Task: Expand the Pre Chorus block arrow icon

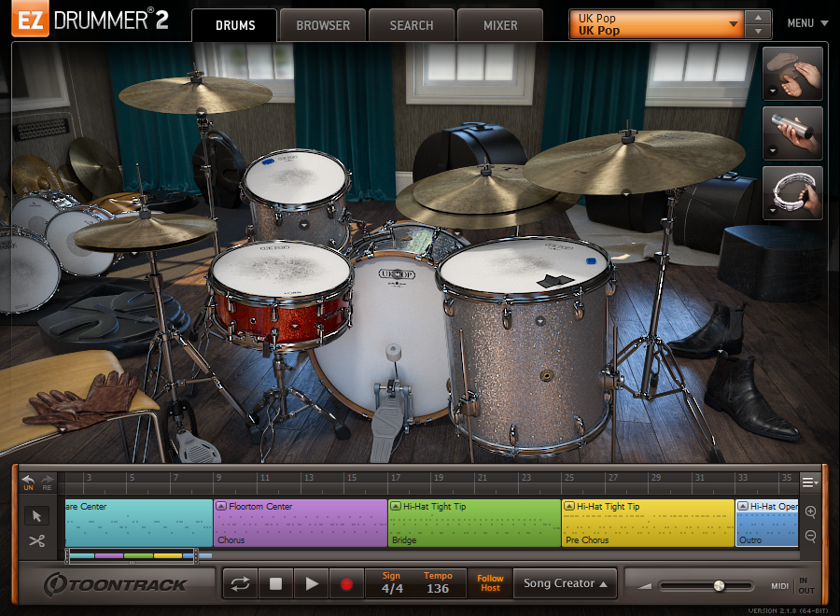Action: coord(569,506)
